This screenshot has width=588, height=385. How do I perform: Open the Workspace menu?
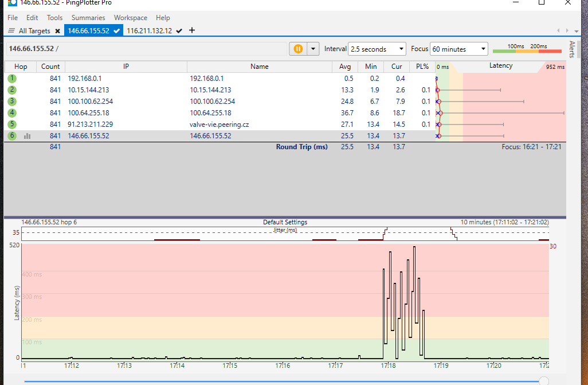[130, 18]
